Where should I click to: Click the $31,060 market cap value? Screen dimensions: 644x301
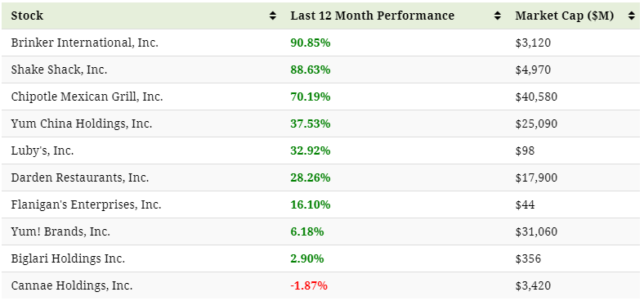pos(536,231)
